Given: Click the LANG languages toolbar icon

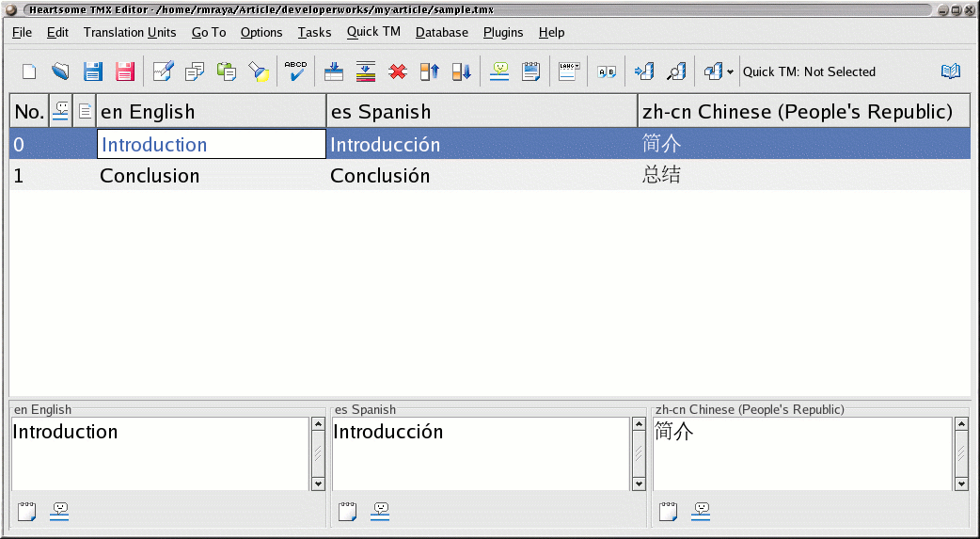Looking at the screenshot, I should [x=569, y=71].
